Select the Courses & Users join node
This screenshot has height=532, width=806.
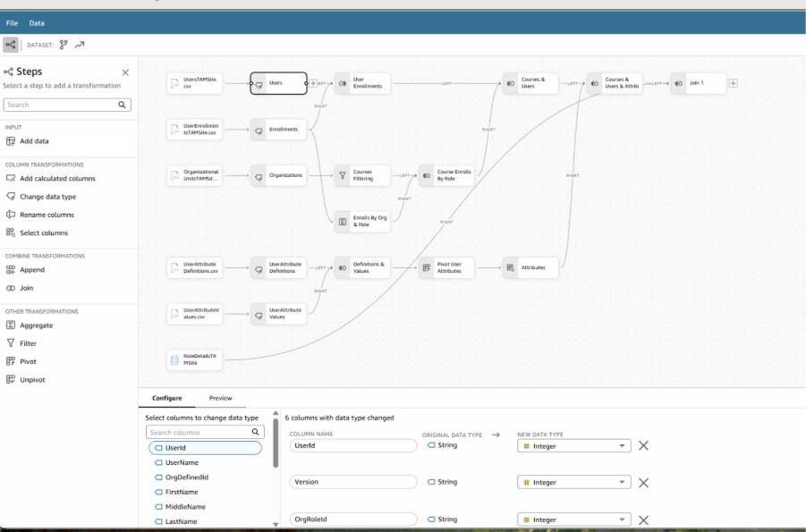tap(530, 83)
